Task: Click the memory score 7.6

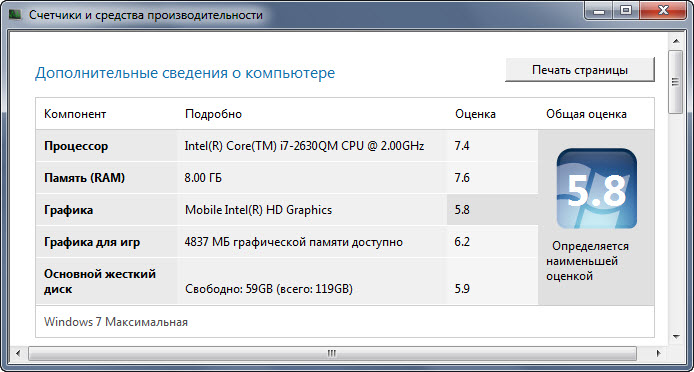Action: coord(462,178)
